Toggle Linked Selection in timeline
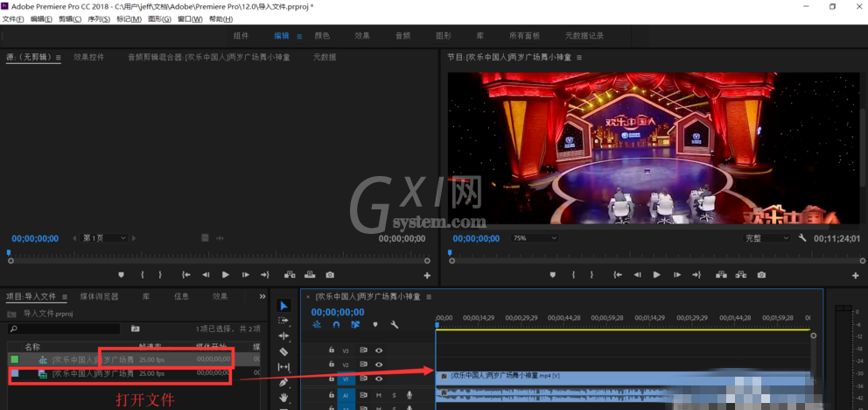 tap(355, 325)
